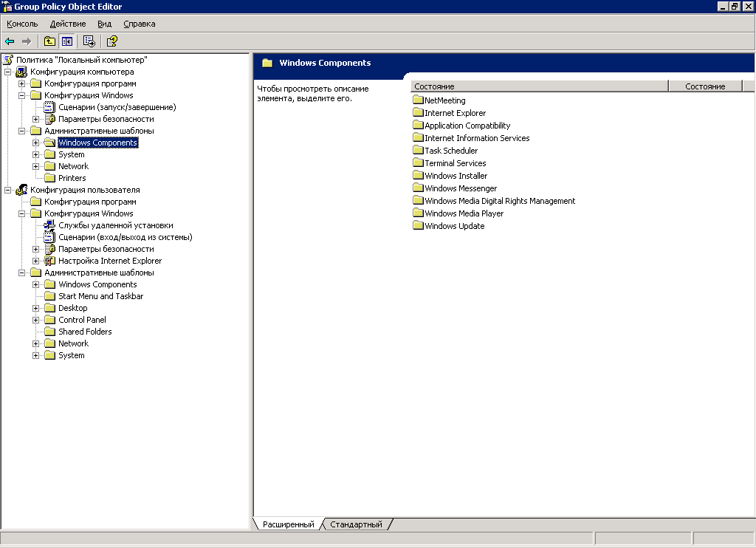Open Help via the question mark toolbar icon
Screen dimensions: 756x548
pos(112,41)
